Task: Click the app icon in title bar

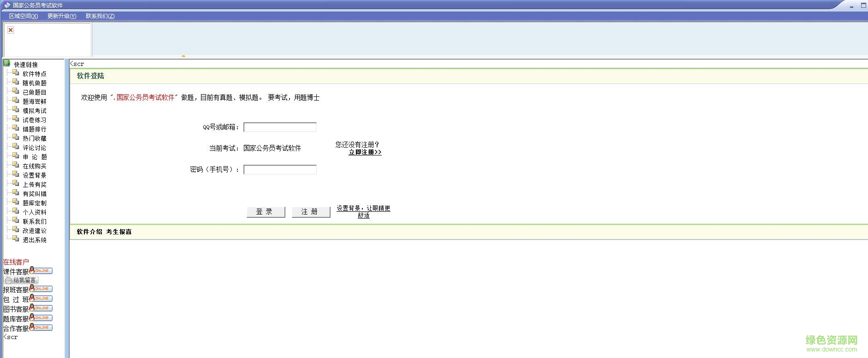Action: coord(7,5)
